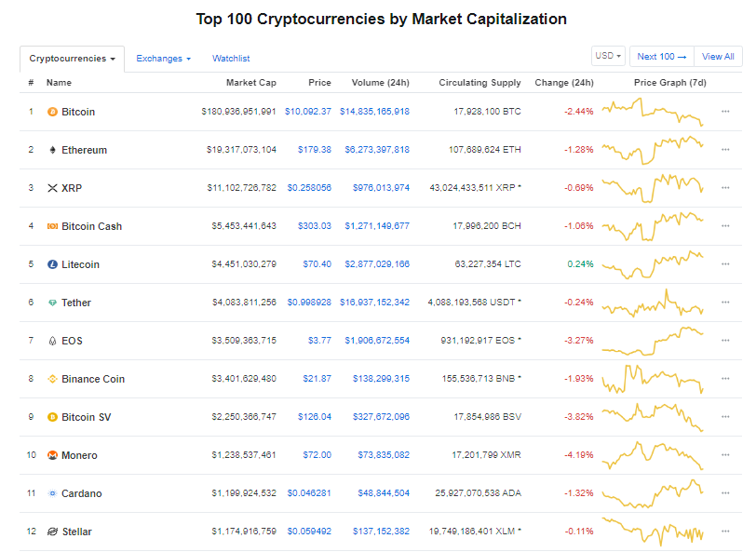Sort by Change (24h) column header
This screenshot has height=552, width=756.
(x=564, y=83)
